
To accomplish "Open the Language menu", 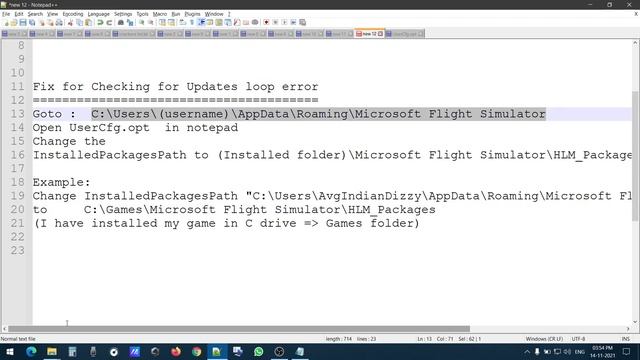I will pyautogui.click(x=98, y=14).
